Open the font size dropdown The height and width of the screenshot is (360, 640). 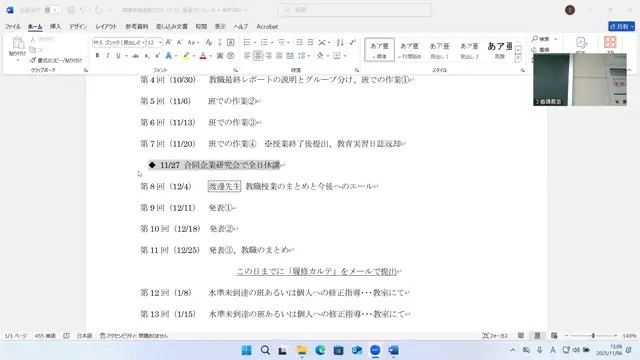pyautogui.click(x=160, y=42)
